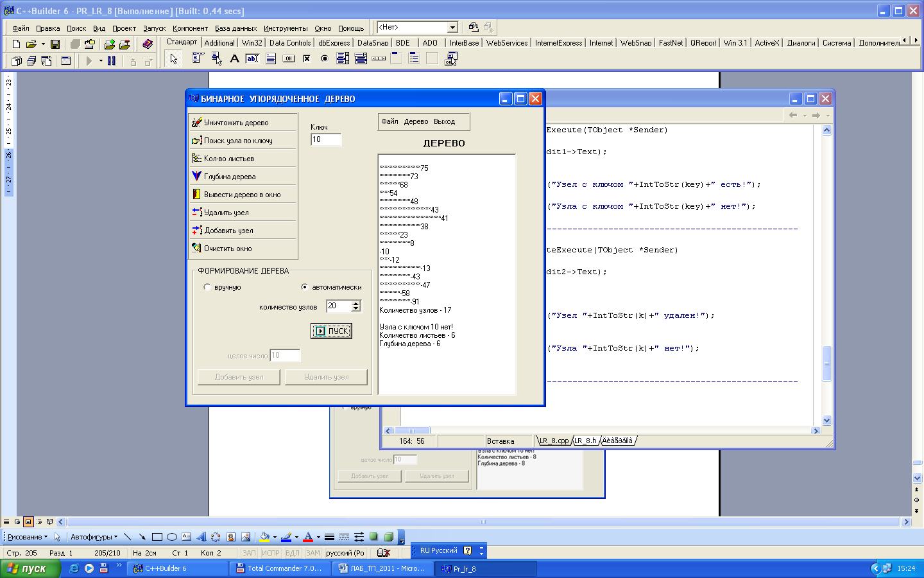Open the Файл menu in the tree window
Screen dimensions: 924x578
[x=389, y=121]
